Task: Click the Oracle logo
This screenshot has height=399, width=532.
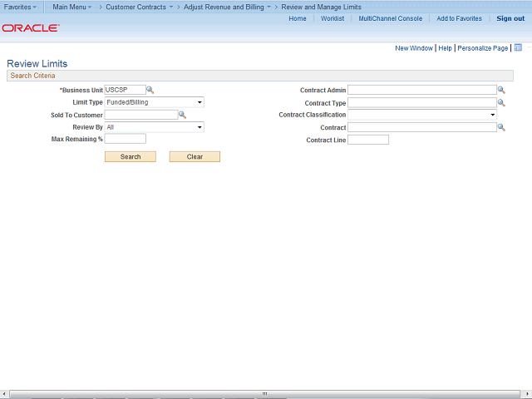Action: 31,27
